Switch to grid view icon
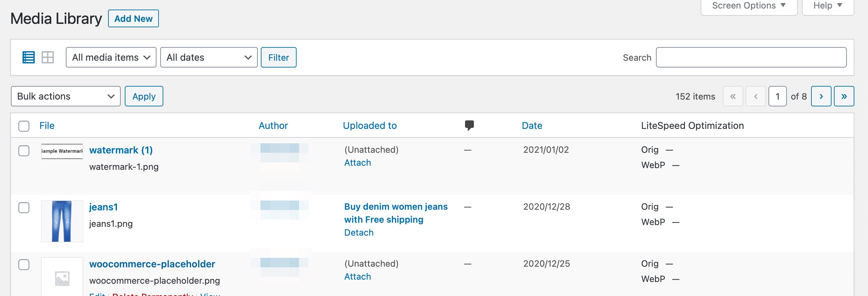868x296 pixels. pyautogui.click(x=48, y=57)
